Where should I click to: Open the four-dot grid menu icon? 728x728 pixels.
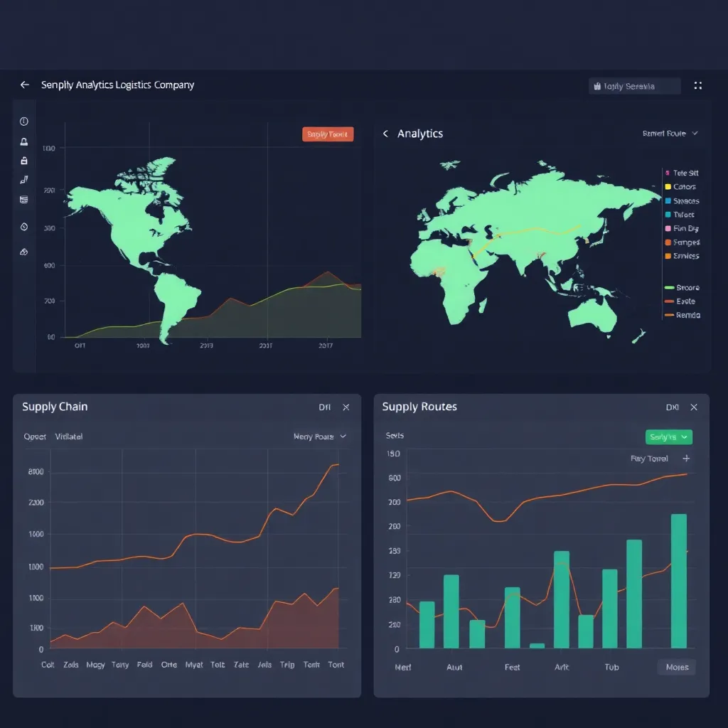pos(697,85)
